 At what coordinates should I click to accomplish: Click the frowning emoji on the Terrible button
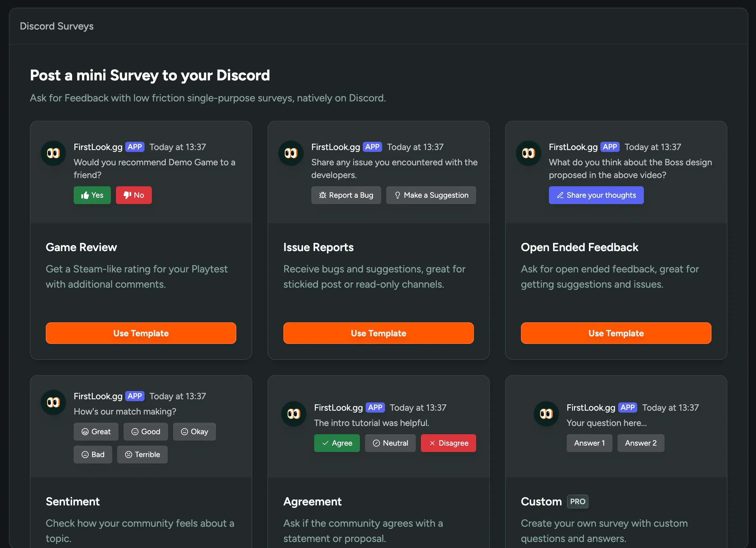pyautogui.click(x=129, y=454)
